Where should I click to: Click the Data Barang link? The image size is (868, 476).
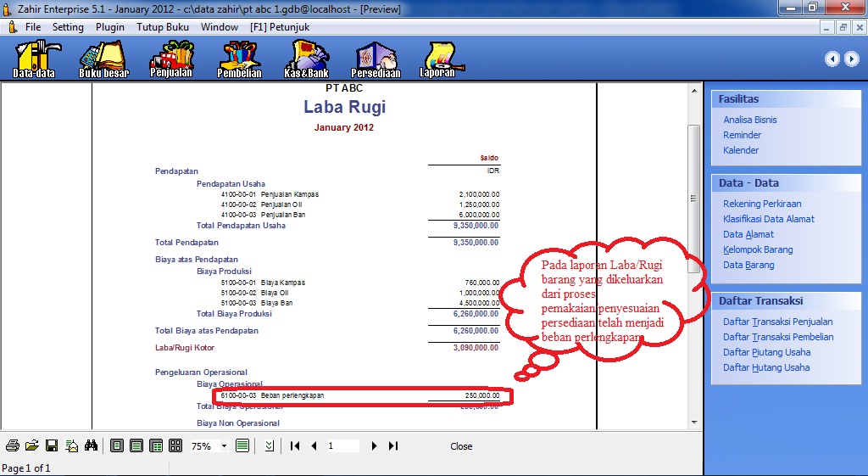pos(748,265)
